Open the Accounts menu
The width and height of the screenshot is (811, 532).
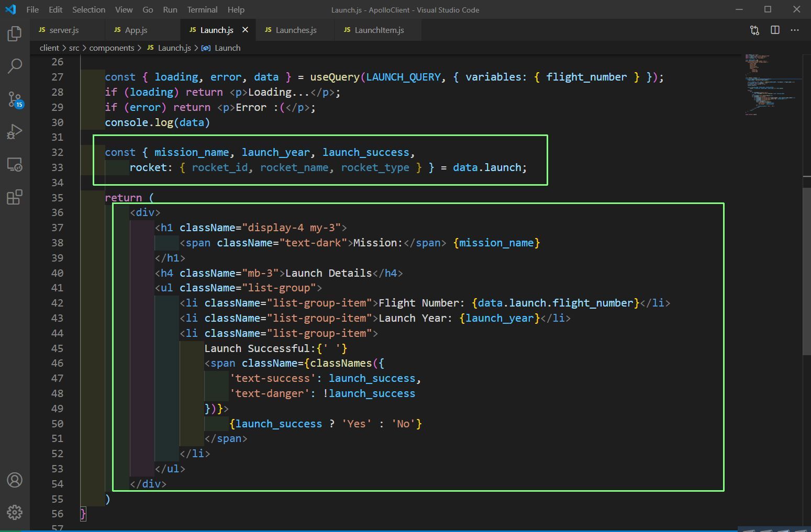click(15, 480)
